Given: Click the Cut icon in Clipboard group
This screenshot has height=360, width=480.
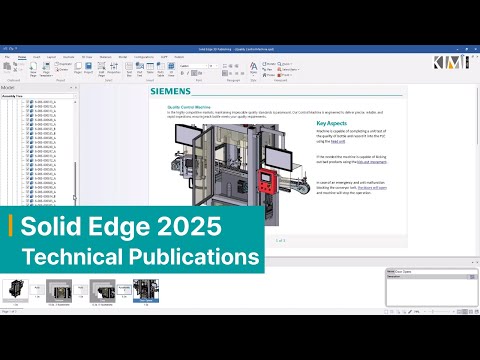Looking at the screenshot, I should [x=15, y=70].
